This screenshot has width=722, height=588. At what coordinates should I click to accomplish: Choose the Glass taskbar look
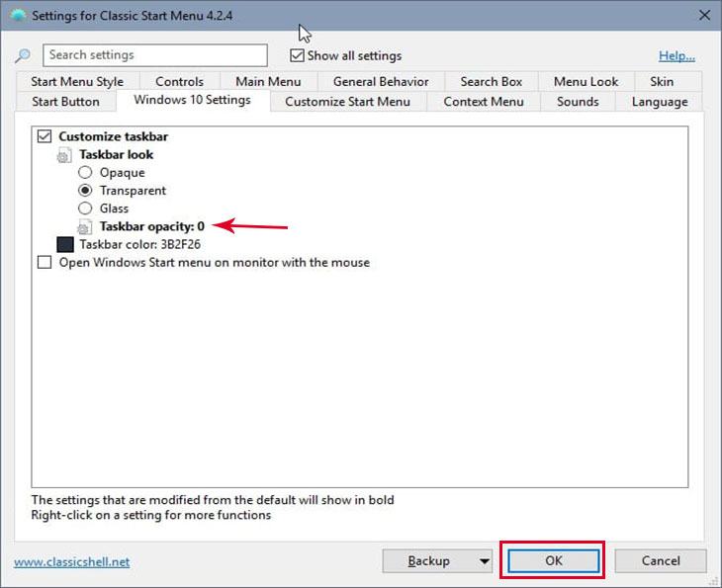85,208
